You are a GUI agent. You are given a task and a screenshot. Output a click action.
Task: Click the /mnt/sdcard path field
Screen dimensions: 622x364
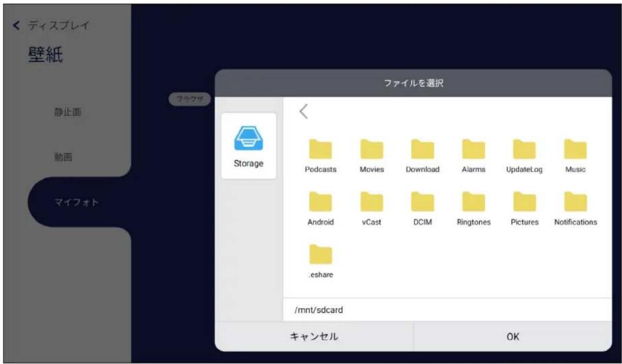447,310
